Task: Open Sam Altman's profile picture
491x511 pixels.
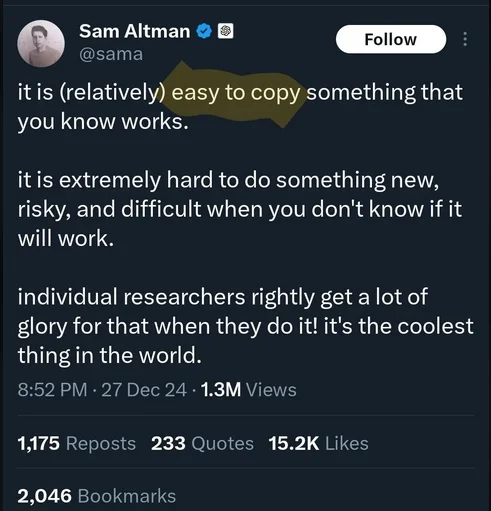Action: point(41,43)
